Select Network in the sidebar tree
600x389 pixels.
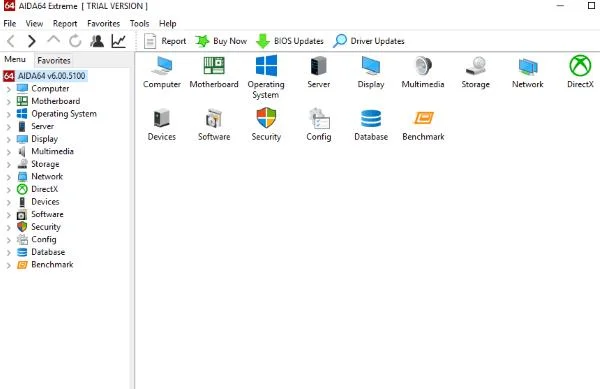(47, 176)
